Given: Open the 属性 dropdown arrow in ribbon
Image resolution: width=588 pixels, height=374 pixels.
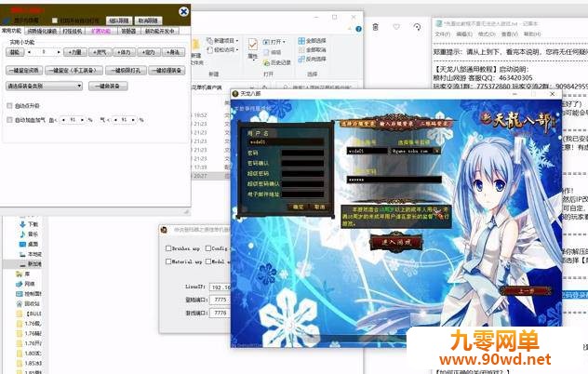Looking at the screenshot, I should (x=253, y=60).
